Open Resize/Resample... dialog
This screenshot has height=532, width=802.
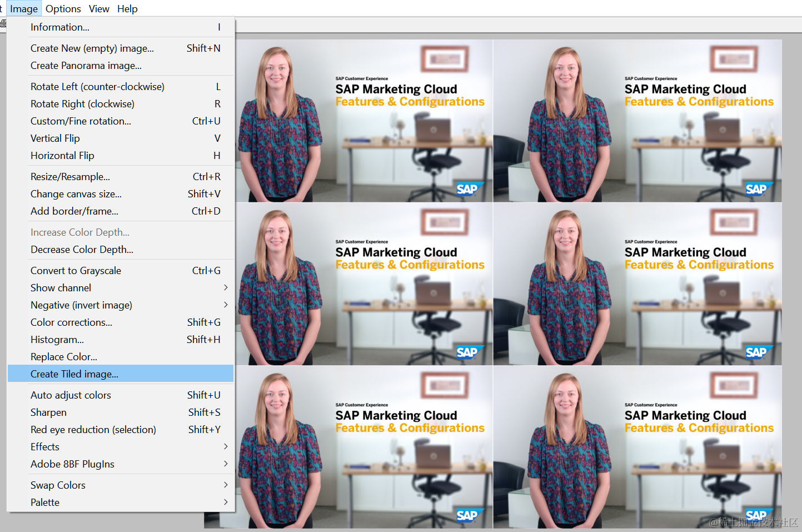point(121,177)
